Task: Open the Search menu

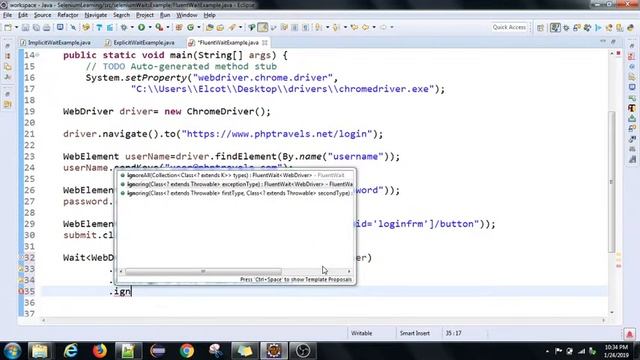Action: coord(121,15)
